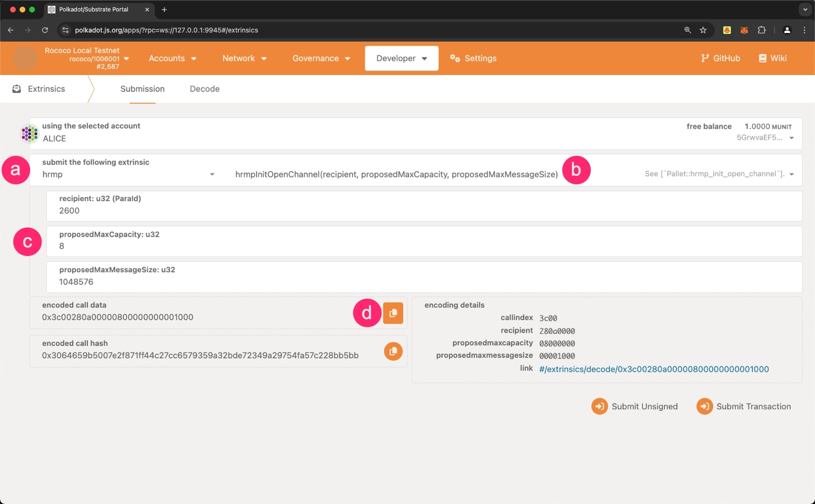The image size is (815, 504).
Task: Click the MetaMask fox extension icon
Action: click(x=744, y=30)
